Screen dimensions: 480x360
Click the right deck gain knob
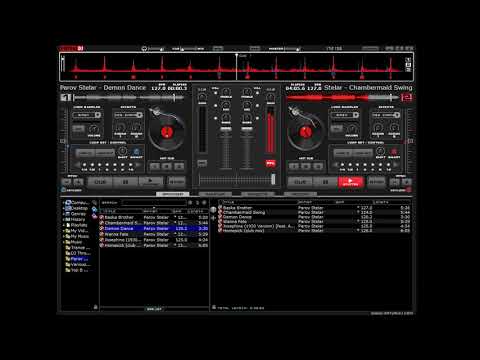click(x=271, y=98)
